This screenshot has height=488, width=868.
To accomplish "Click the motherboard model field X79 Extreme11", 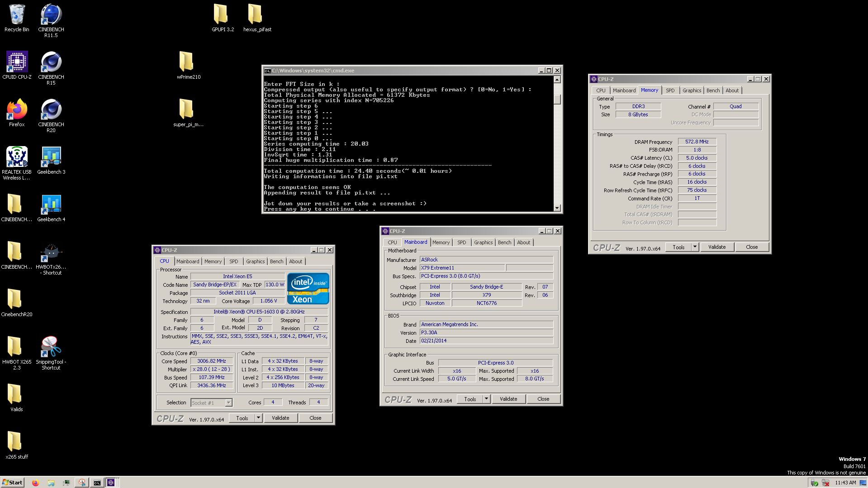I will [x=462, y=268].
